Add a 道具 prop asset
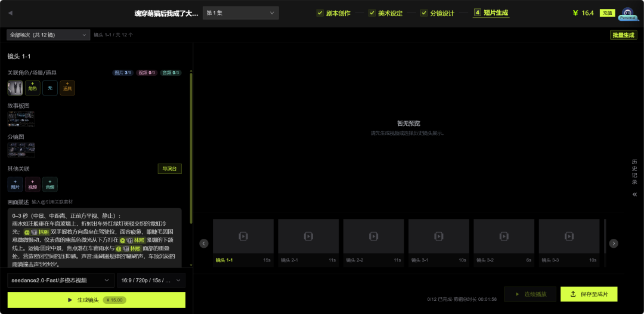Viewport: 644px width, 314px height. pyautogui.click(x=67, y=88)
